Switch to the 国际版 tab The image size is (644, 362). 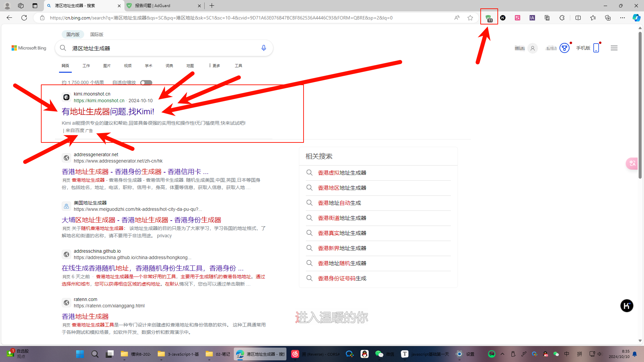click(x=97, y=34)
